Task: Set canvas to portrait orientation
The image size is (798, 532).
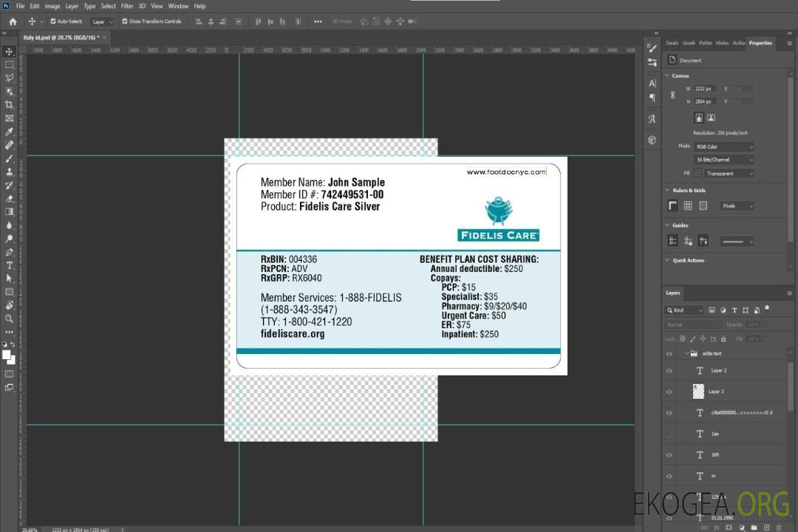Action: 699,118
